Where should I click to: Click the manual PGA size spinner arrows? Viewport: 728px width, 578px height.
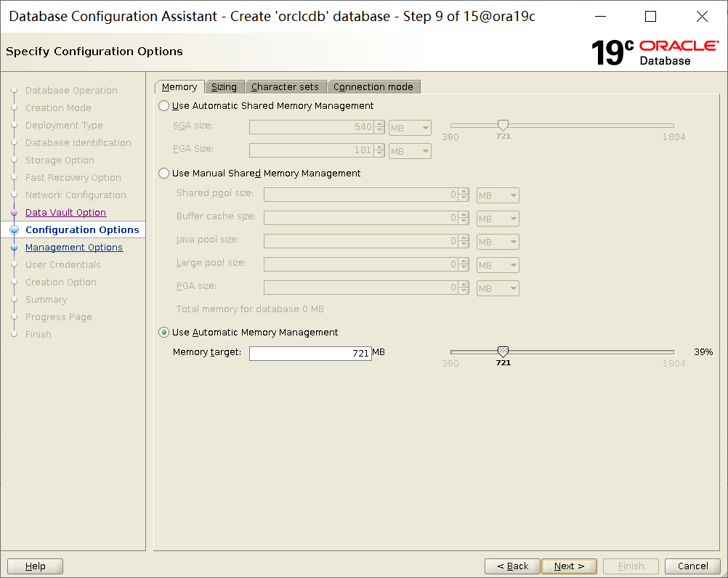click(464, 288)
